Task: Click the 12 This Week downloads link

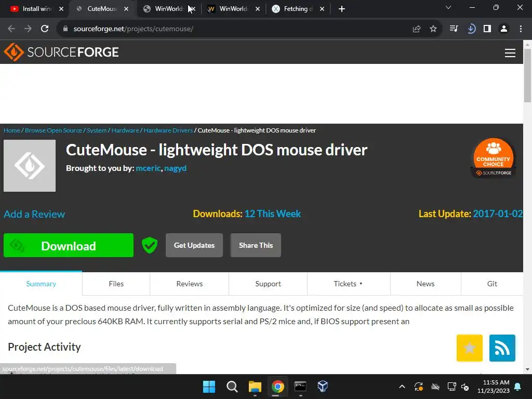Action: click(272, 214)
